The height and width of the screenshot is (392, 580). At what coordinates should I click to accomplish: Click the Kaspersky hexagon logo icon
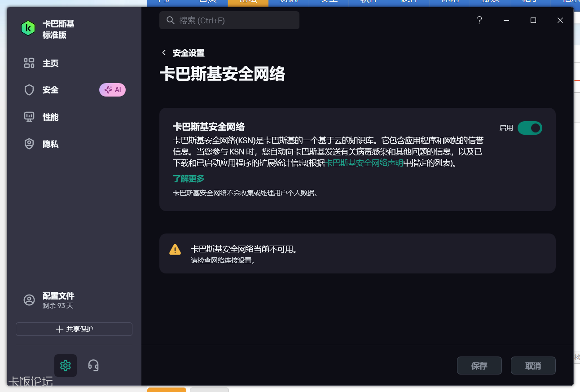point(28,28)
